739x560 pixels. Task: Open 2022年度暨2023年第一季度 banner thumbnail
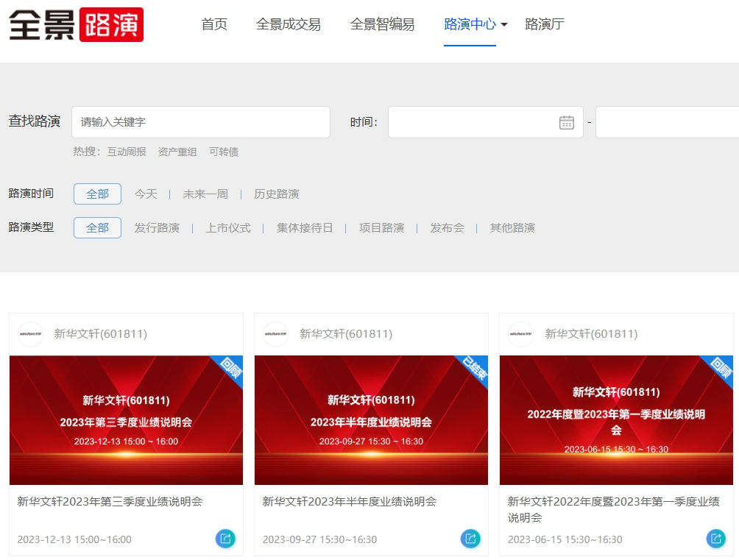tap(617, 420)
